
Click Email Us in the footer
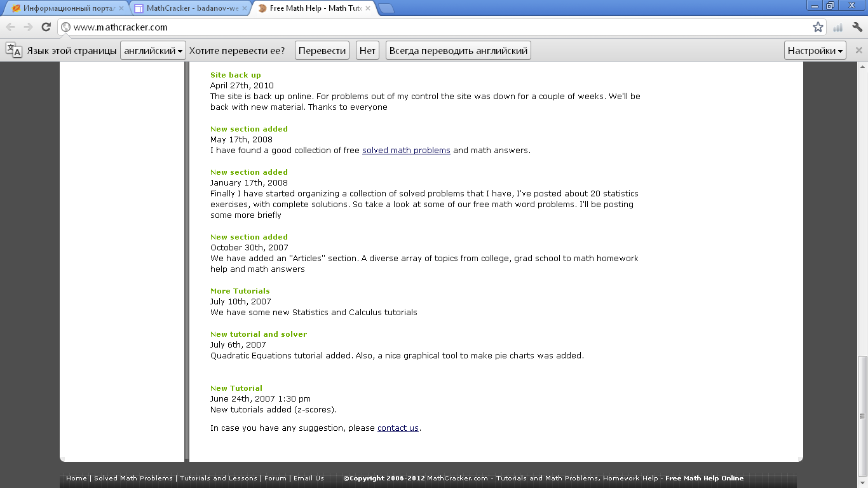(309, 478)
